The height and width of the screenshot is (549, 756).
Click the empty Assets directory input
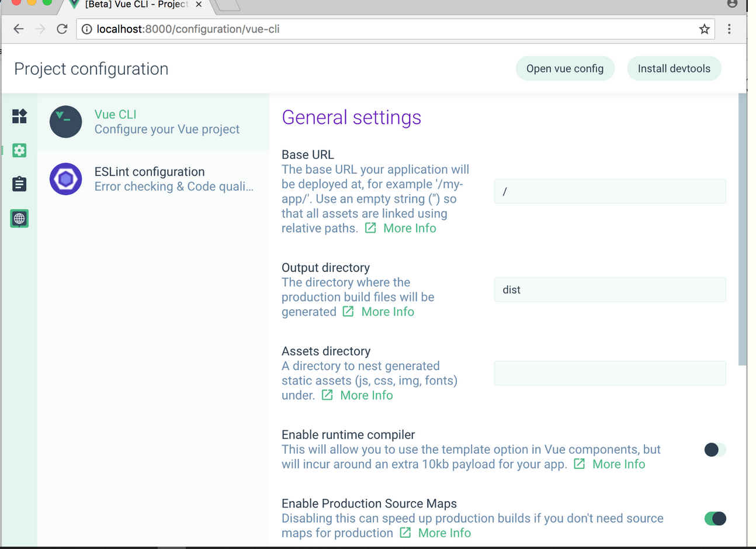[610, 374]
